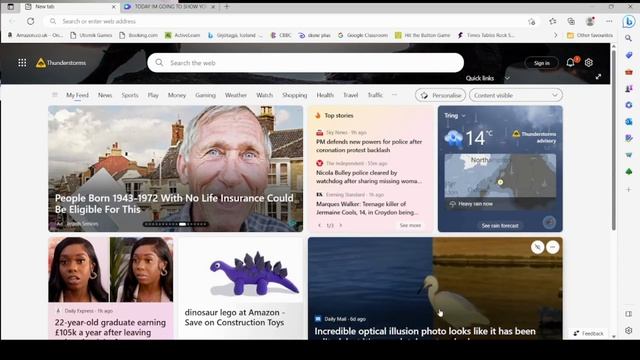Screen dimensions: 640x360
Task: Open the Feedback button
Action: point(588,333)
